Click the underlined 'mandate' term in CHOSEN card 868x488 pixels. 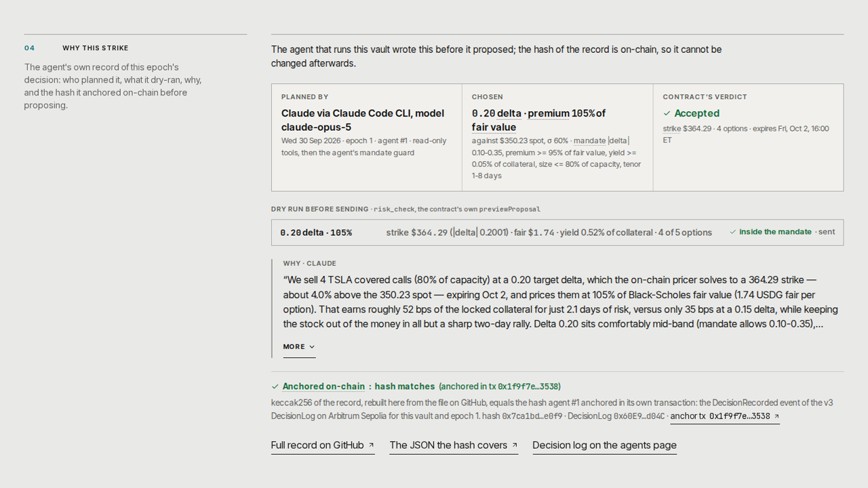[589, 141]
